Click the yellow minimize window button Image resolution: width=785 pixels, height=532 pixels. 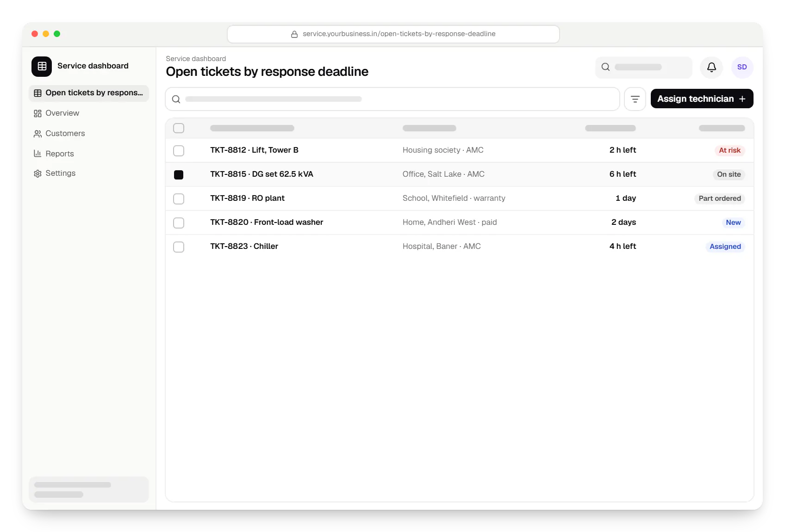[x=46, y=34]
